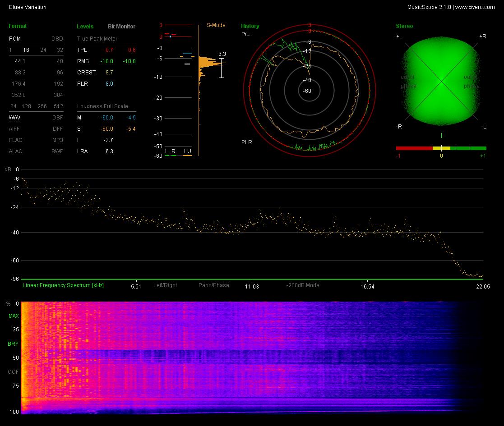Click the 32 bit depth value
The image size is (504, 426).
[60, 50]
